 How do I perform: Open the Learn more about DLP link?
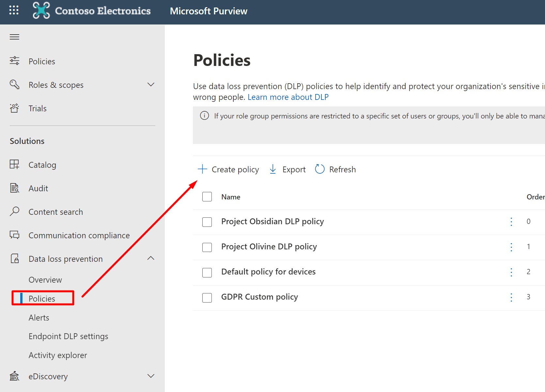(288, 97)
